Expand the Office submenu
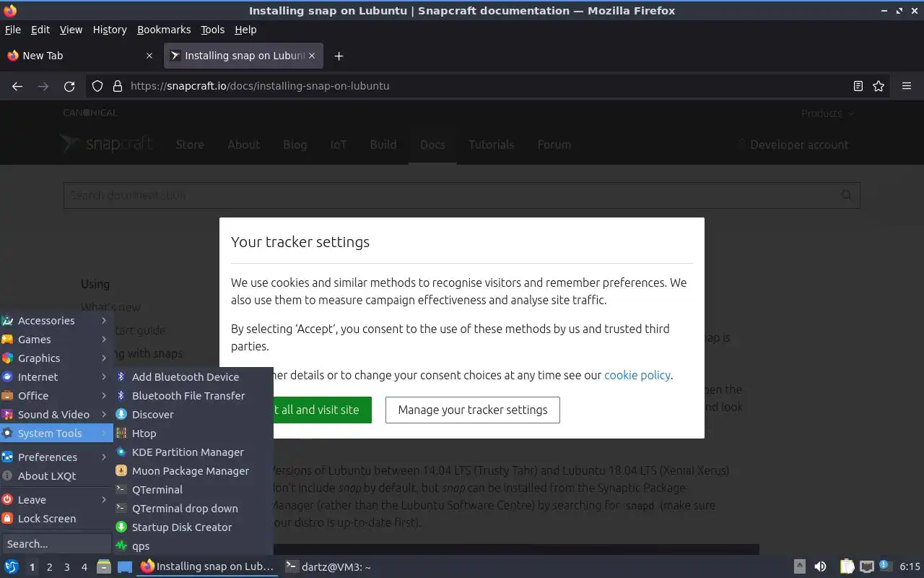Image resolution: width=924 pixels, height=578 pixels. (x=56, y=395)
